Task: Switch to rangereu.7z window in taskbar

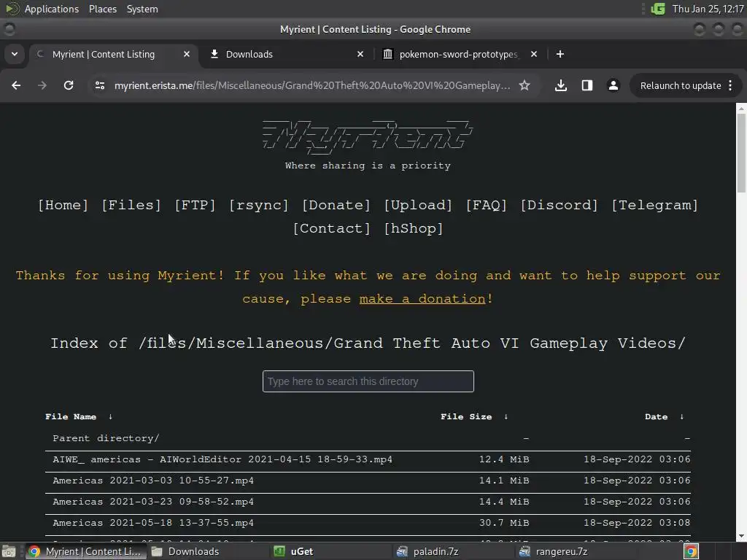Action: 576,551
